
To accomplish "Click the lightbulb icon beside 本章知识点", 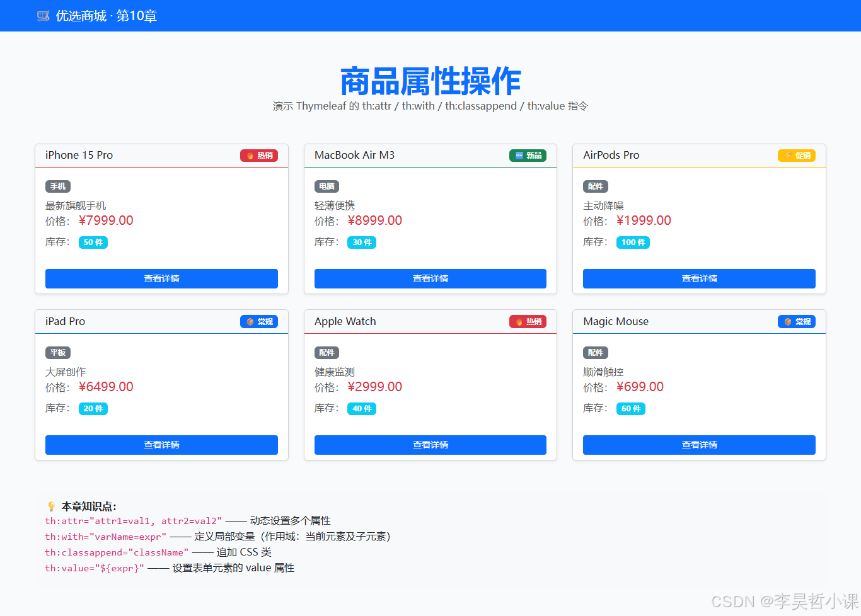I will [52, 506].
